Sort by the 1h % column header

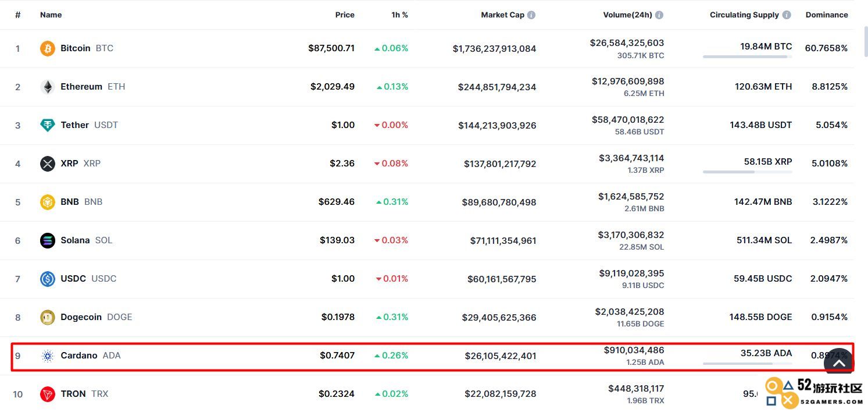coord(400,15)
